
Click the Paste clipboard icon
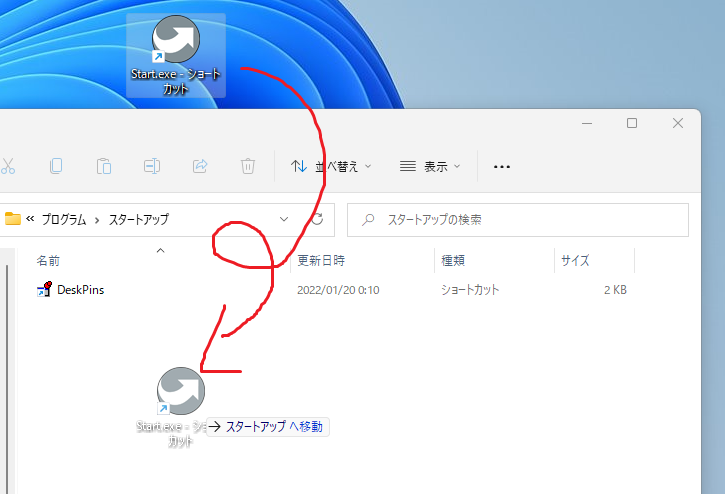click(x=104, y=166)
